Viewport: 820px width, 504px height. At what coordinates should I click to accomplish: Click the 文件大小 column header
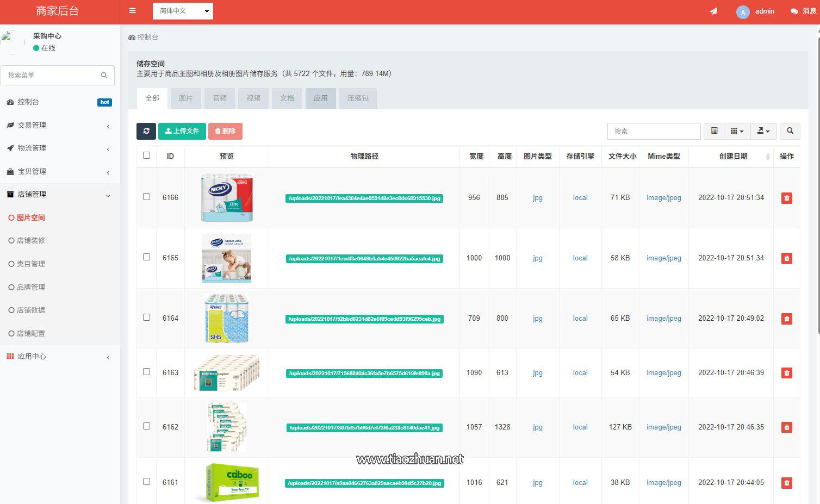pos(622,157)
